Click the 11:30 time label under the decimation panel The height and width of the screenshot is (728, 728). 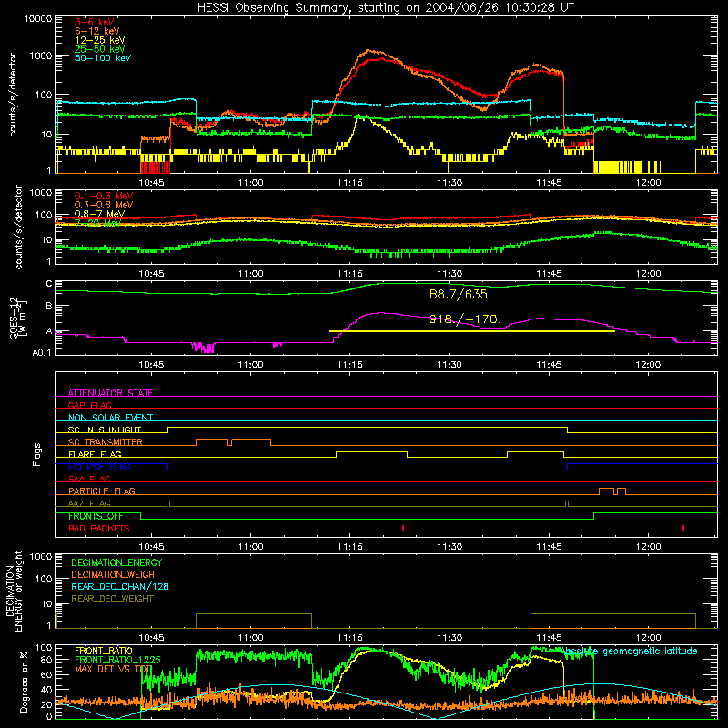click(x=450, y=638)
